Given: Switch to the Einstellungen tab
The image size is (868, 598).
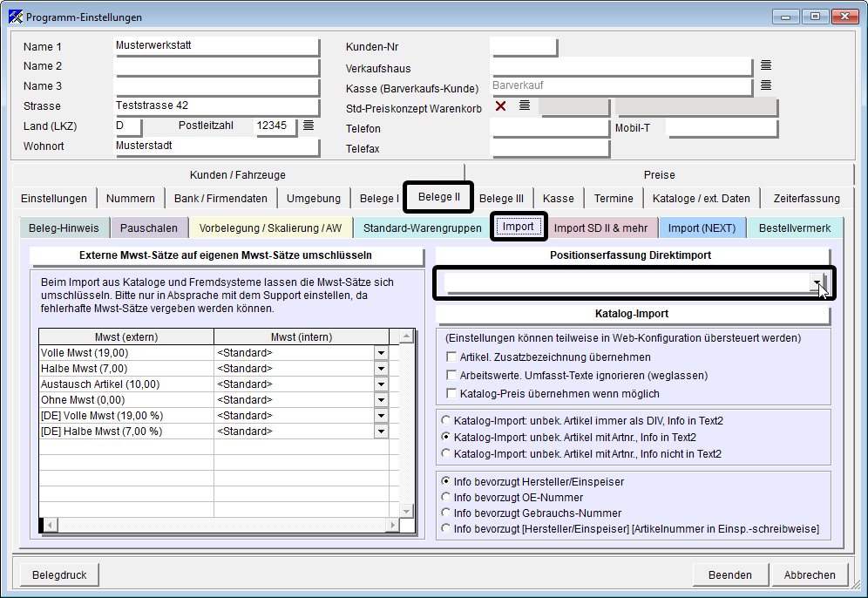Looking at the screenshot, I should 54,198.
